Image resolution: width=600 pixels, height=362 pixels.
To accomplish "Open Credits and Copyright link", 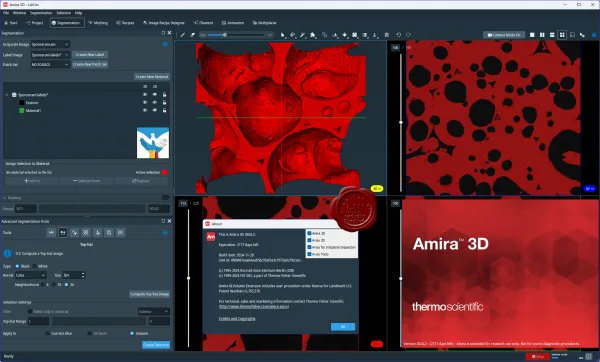I will click(237, 318).
